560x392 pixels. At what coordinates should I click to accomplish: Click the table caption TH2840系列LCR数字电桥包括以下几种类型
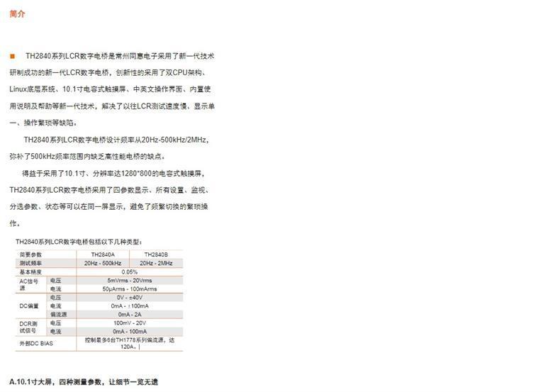(x=79, y=242)
